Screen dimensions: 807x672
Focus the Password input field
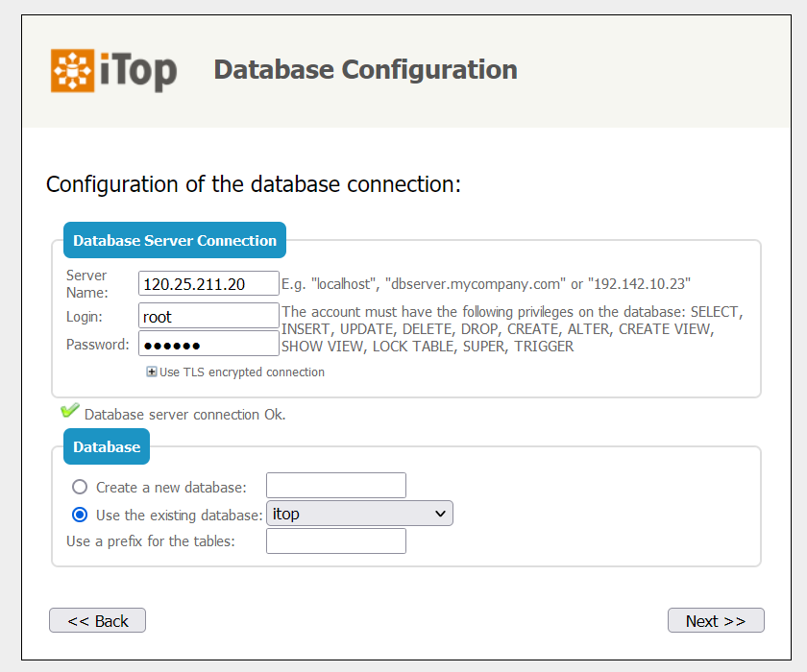tap(208, 344)
